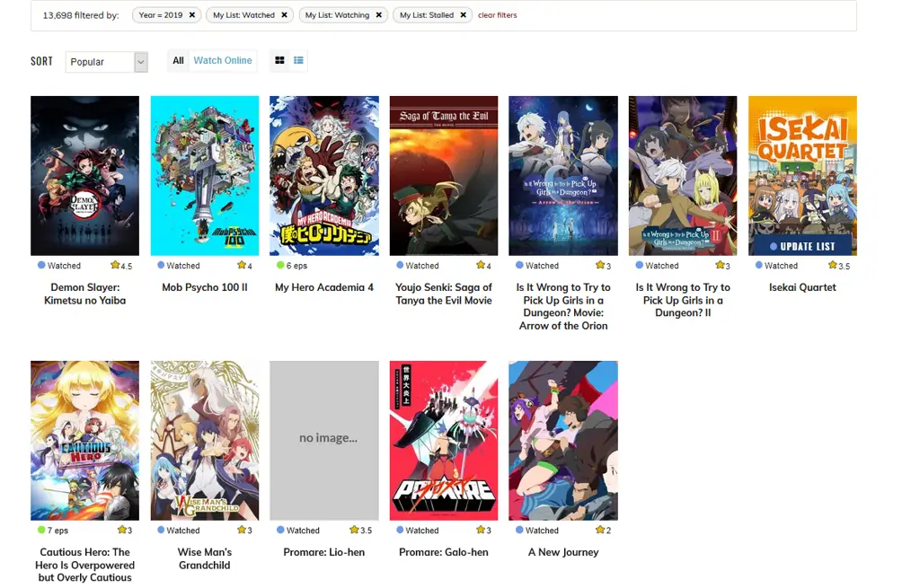Image resolution: width=920 pixels, height=588 pixels.
Task: Click star rating 4 under Youjo Senki
Action: coord(484,266)
